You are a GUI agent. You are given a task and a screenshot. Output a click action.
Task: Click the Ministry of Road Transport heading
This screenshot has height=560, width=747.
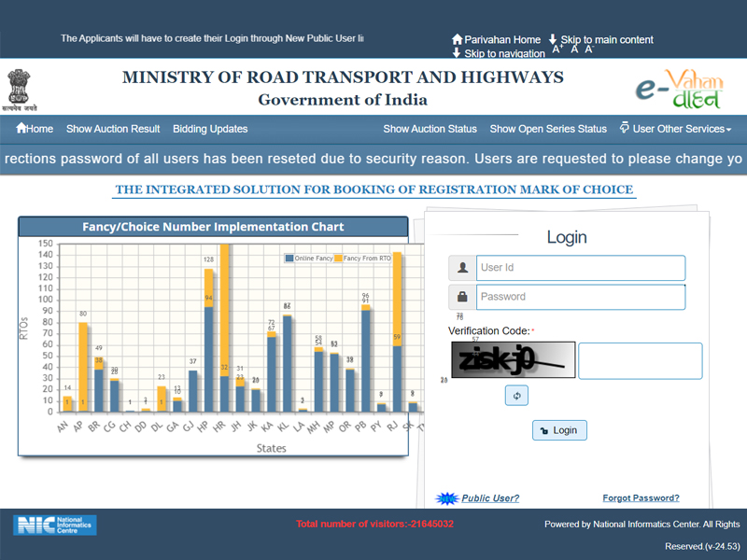click(x=343, y=77)
